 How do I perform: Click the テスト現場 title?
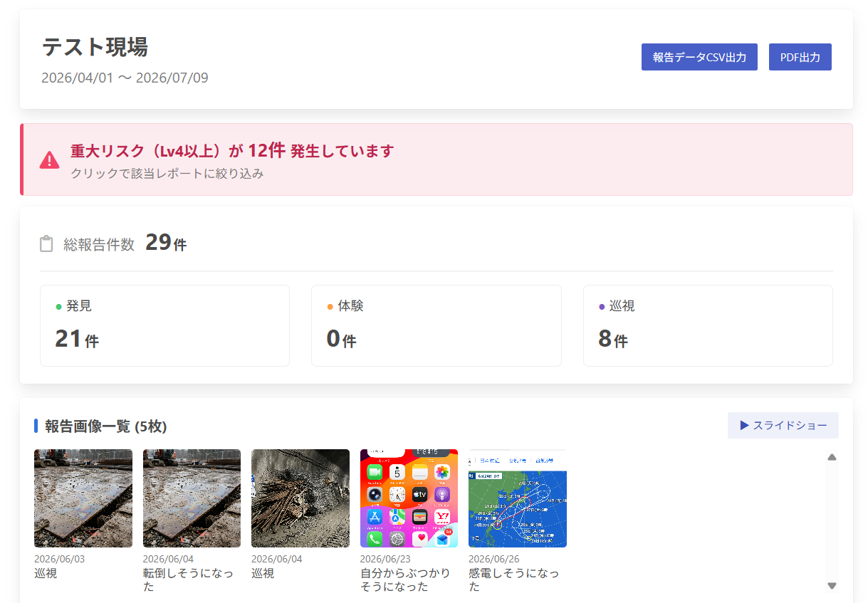95,47
